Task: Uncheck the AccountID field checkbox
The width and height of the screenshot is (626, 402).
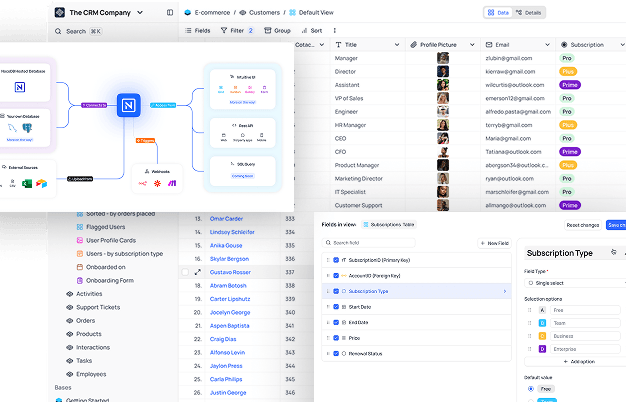Action: 336,276
